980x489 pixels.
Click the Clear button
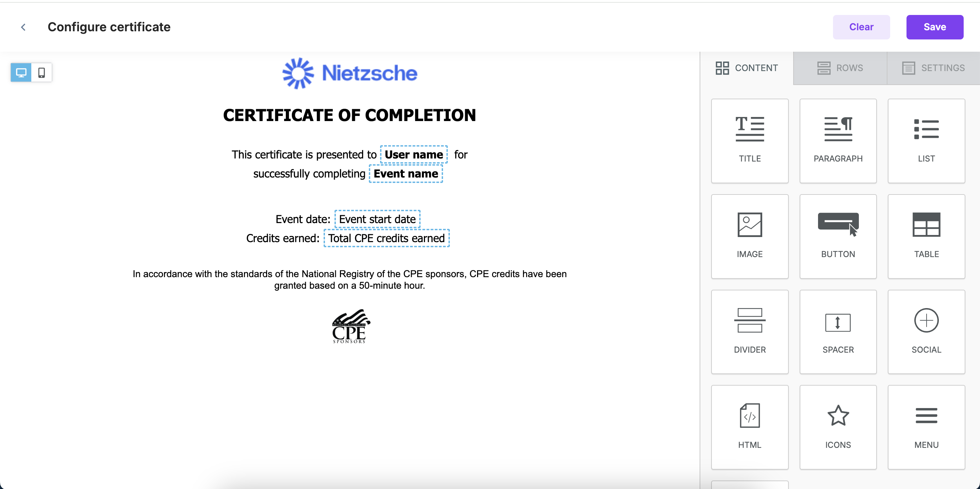861,27
